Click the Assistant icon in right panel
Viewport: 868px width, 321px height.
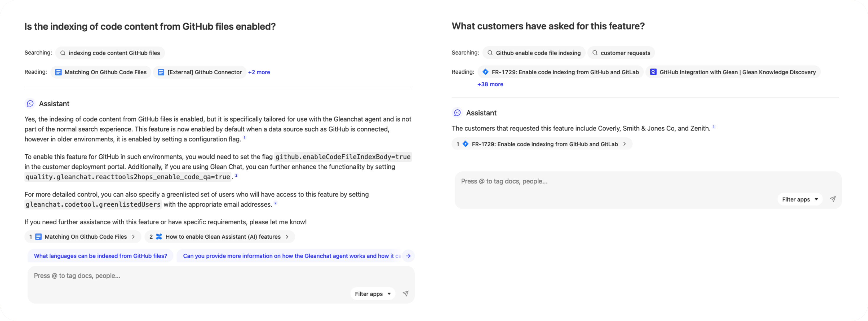[457, 113]
